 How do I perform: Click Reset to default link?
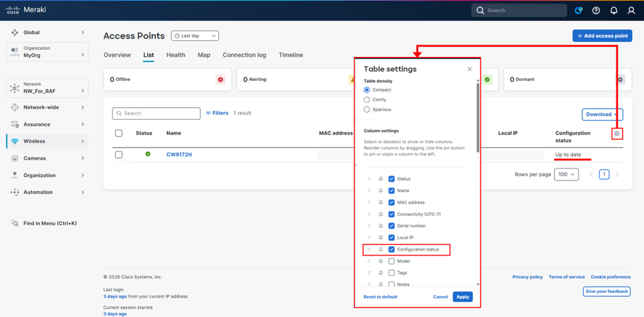380,297
